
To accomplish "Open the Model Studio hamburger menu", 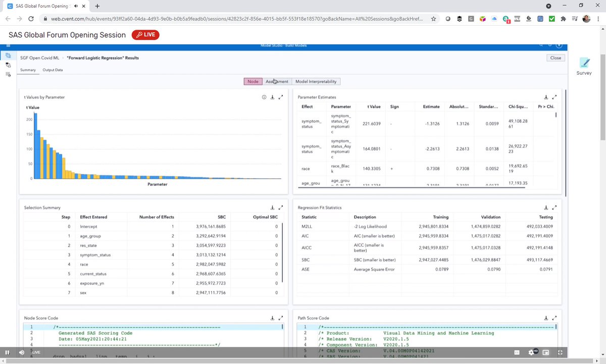I will tap(8, 45).
